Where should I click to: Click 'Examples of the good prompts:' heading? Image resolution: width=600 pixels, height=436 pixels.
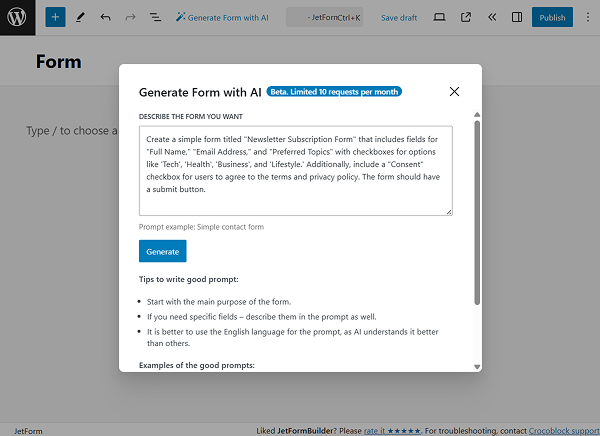pyautogui.click(x=197, y=365)
